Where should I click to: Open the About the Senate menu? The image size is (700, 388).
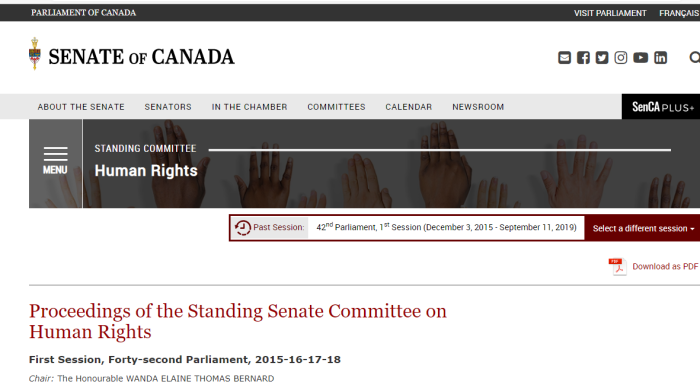pyautogui.click(x=81, y=107)
